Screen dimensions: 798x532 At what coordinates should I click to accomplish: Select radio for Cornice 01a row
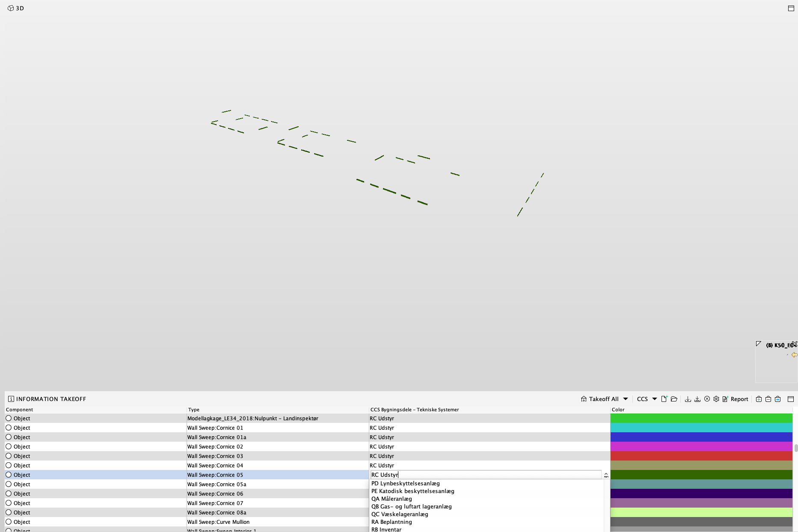coord(9,437)
